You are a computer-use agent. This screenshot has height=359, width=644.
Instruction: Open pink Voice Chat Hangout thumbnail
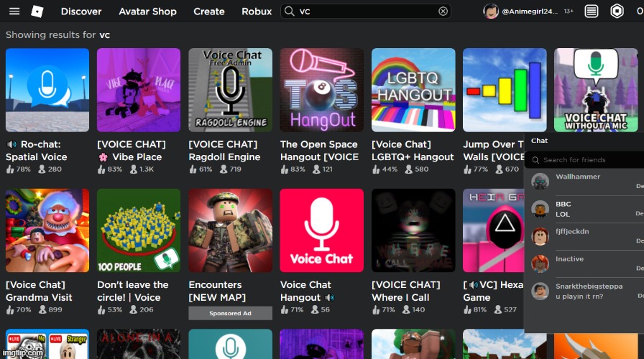pos(321,230)
